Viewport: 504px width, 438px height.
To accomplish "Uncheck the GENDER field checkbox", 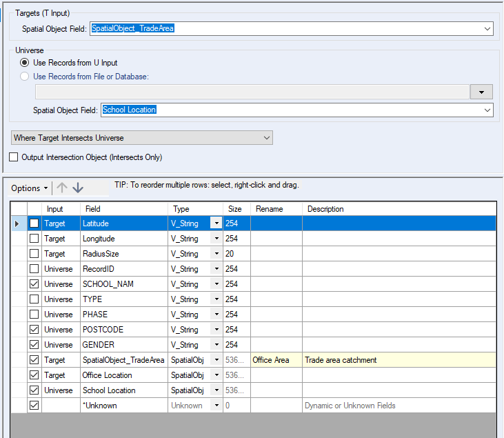I will 34,345.
